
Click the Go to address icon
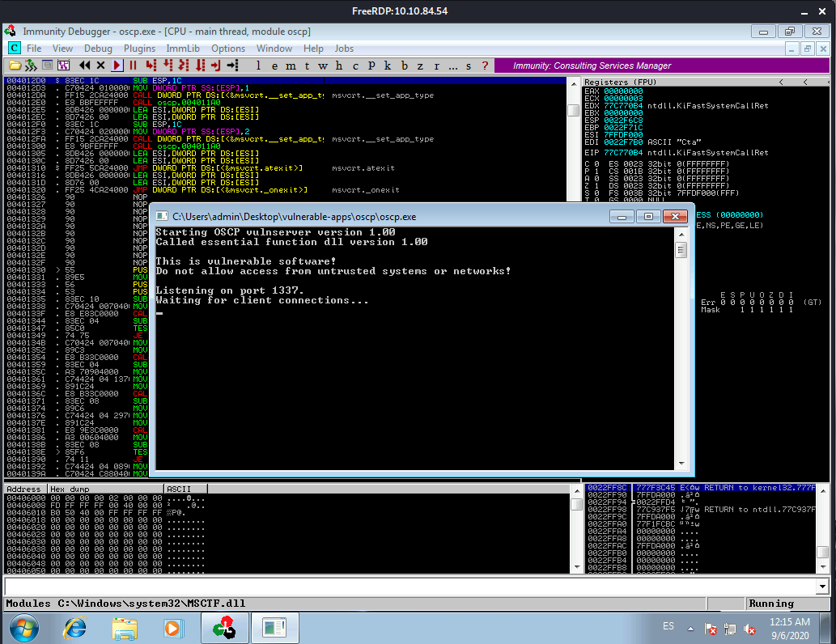[x=232, y=66]
